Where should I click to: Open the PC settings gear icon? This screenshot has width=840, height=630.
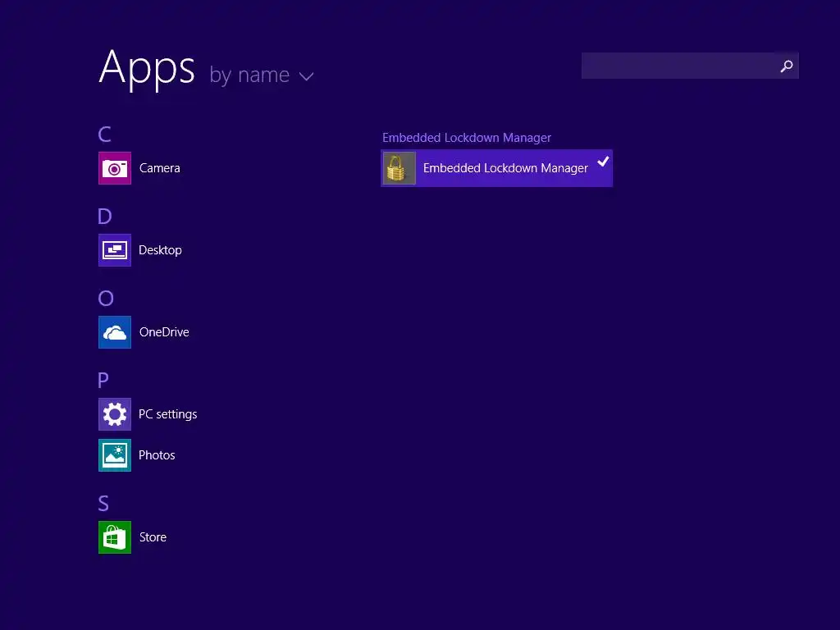coord(115,414)
